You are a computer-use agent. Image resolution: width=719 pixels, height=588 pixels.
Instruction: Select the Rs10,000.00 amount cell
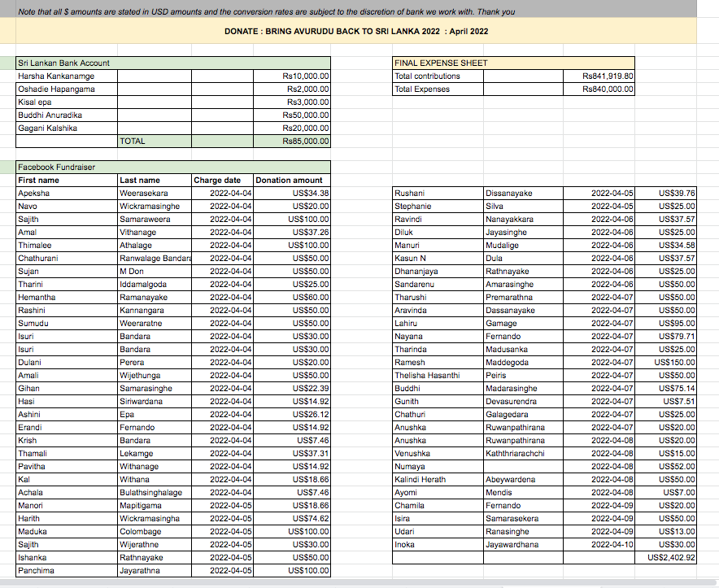(292, 76)
